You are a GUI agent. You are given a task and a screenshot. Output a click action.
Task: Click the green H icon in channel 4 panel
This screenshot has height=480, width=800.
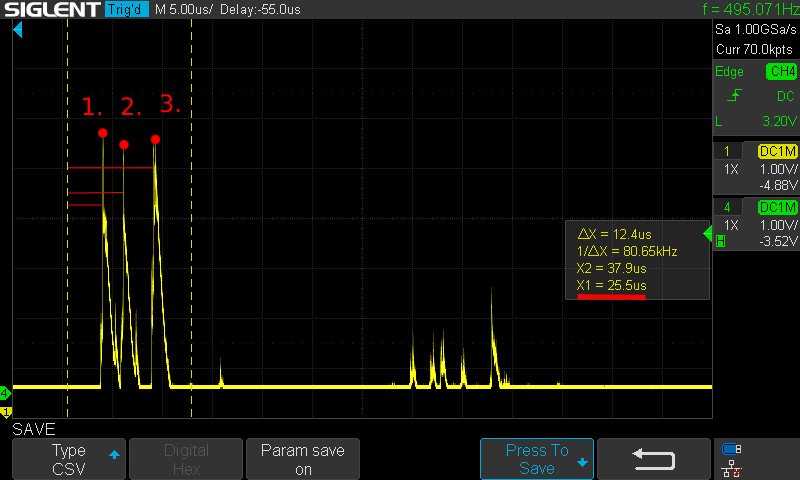pos(720,241)
